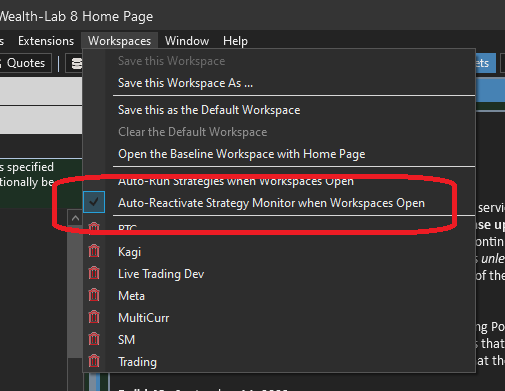
Task: Toggle Auto-Reactivate Strategy Monitor checkmark
Action: coord(94,202)
